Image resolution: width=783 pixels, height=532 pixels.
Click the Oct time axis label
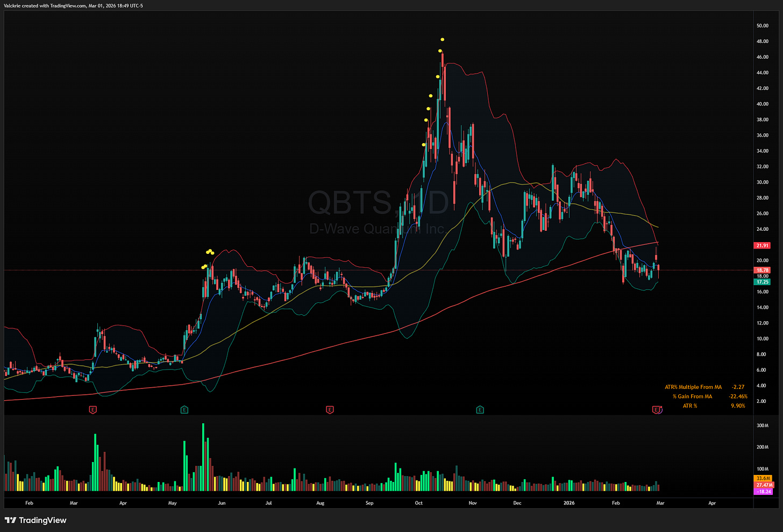pos(418,503)
